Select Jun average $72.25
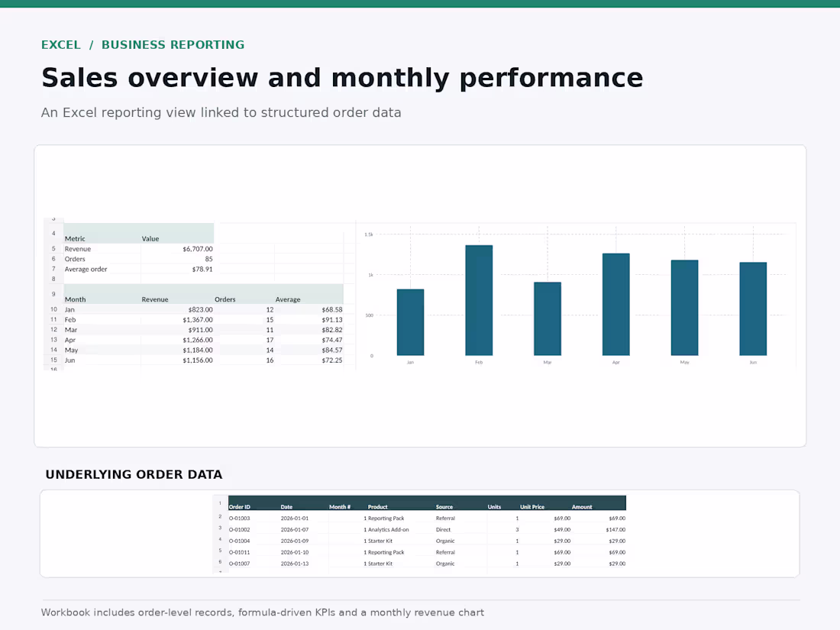The height and width of the screenshot is (630, 840). [309, 360]
